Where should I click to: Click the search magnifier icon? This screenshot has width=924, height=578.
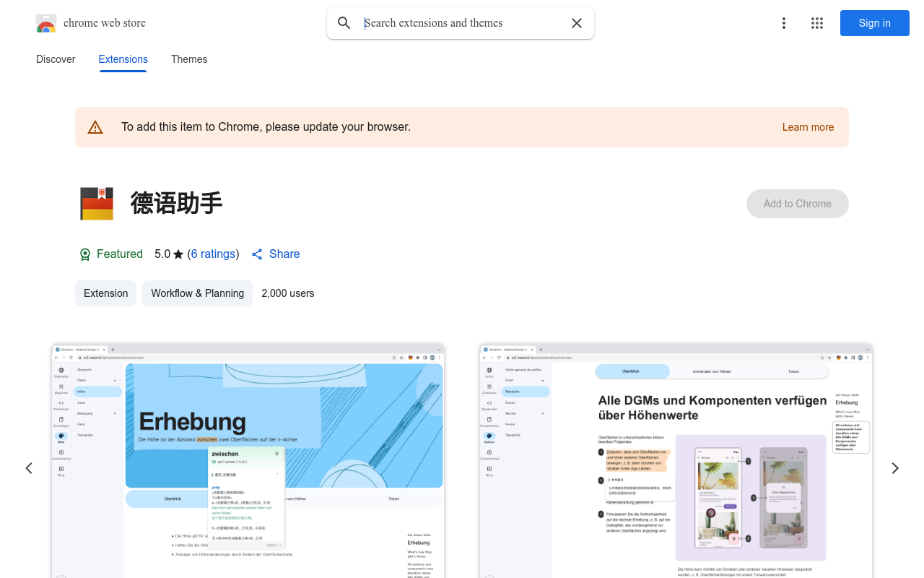[344, 23]
